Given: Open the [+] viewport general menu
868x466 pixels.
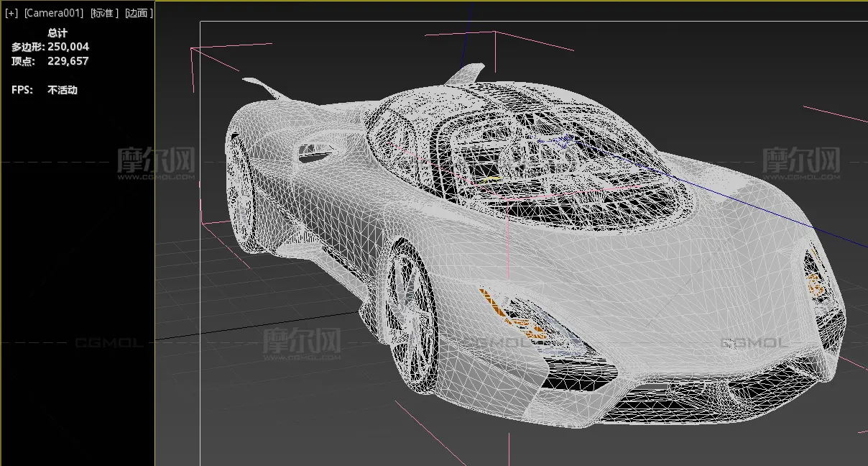Looking at the screenshot, I should 11,14.
